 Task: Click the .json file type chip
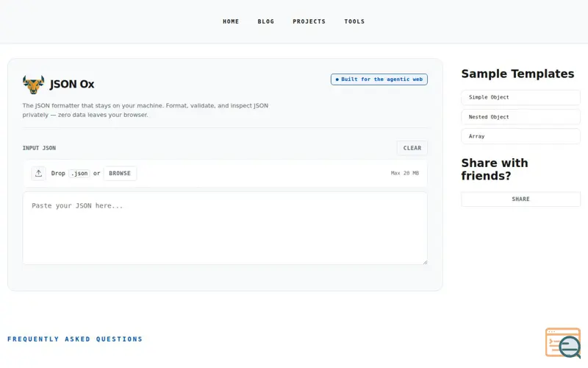(79, 173)
